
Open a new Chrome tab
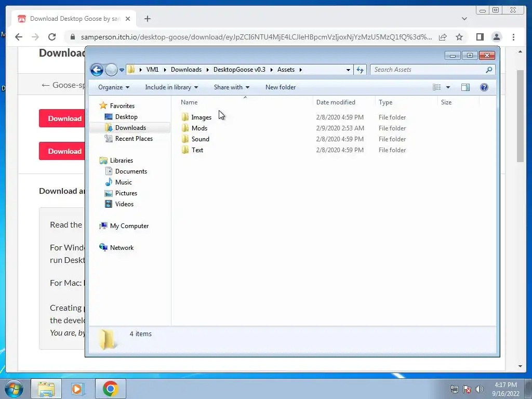click(147, 19)
